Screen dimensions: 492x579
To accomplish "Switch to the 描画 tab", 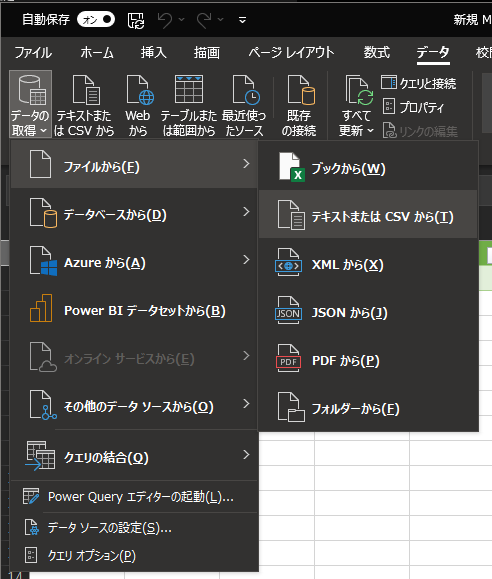I will 207,52.
